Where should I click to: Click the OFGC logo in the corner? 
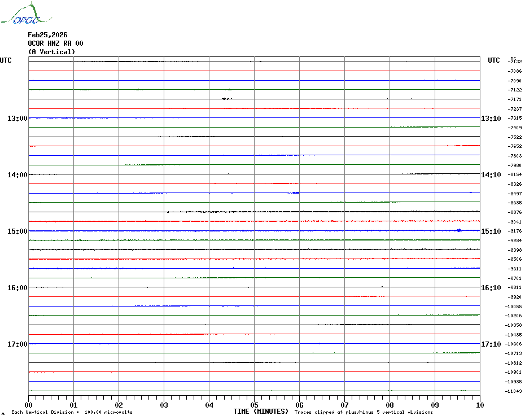click(x=21, y=15)
